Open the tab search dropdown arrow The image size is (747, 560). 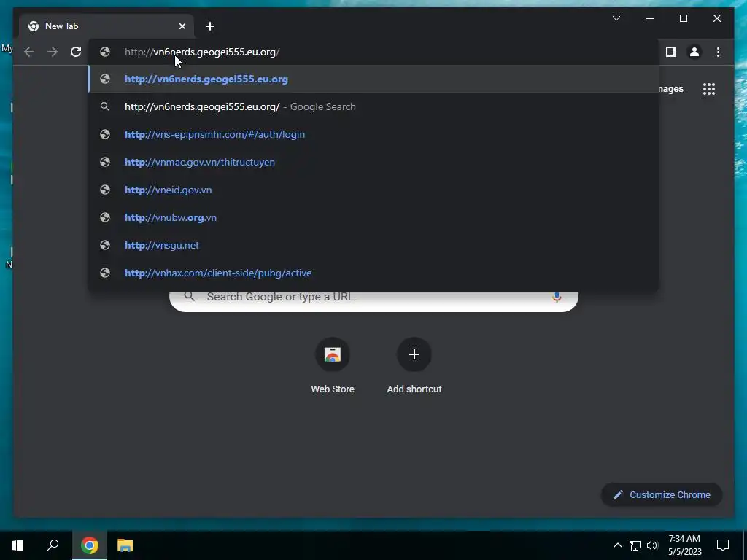coord(616,18)
